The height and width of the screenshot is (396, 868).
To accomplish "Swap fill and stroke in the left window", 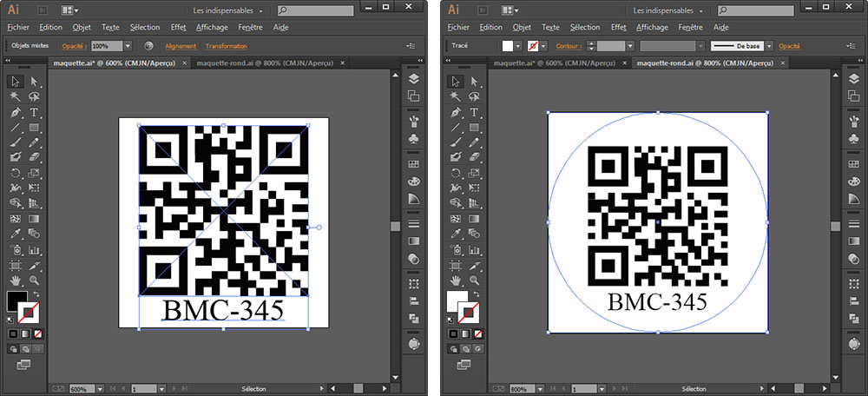I will (x=36, y=294).
